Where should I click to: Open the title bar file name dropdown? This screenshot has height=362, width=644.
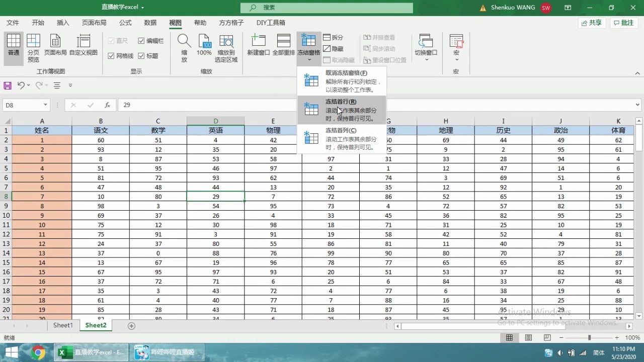click(143, 8)
